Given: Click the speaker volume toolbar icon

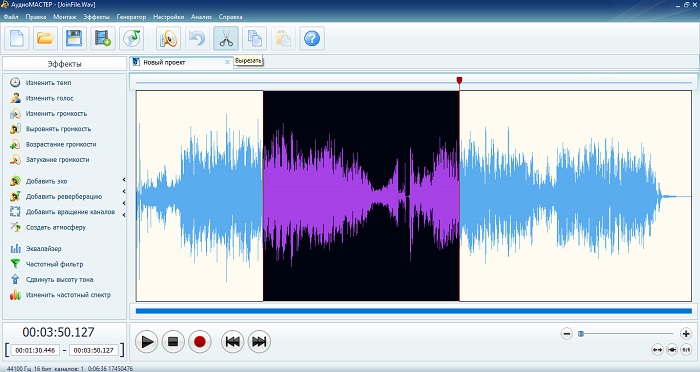Looking at the screenshot, I should [168, 38].
